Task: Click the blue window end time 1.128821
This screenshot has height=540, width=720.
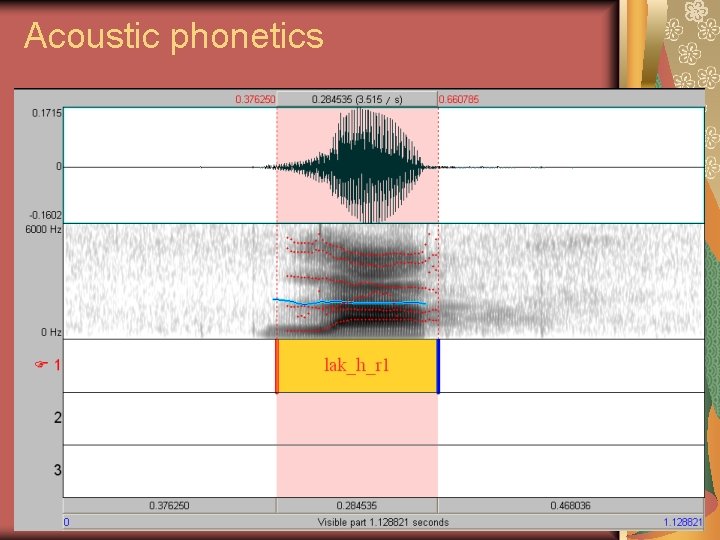Action: tap(683, 522)
